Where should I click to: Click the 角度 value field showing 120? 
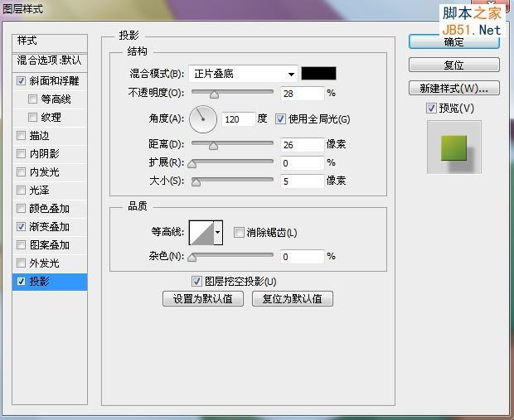click(238, 119)
